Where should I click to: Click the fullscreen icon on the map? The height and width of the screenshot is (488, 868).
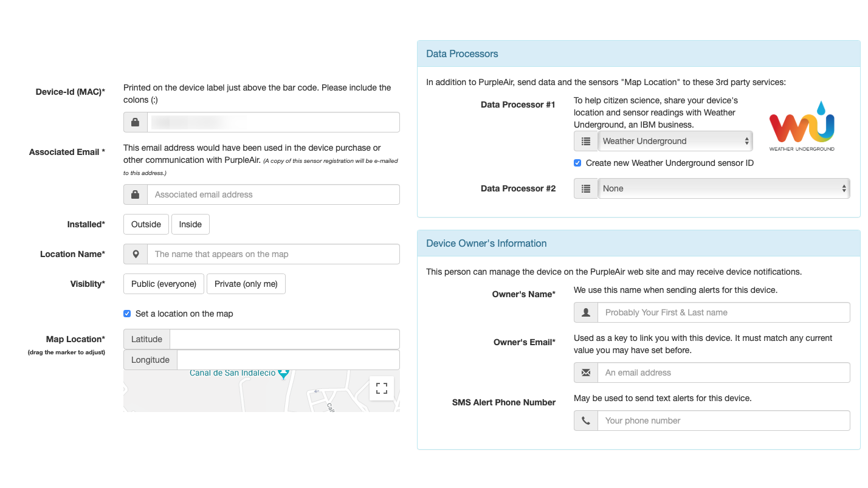click(x=382, y=388)
